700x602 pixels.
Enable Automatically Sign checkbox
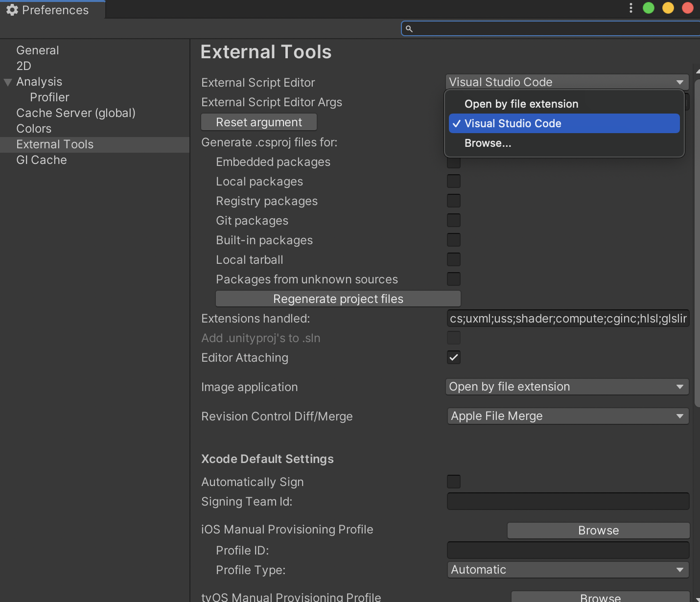pyautogui.click(x=454, y=482)
